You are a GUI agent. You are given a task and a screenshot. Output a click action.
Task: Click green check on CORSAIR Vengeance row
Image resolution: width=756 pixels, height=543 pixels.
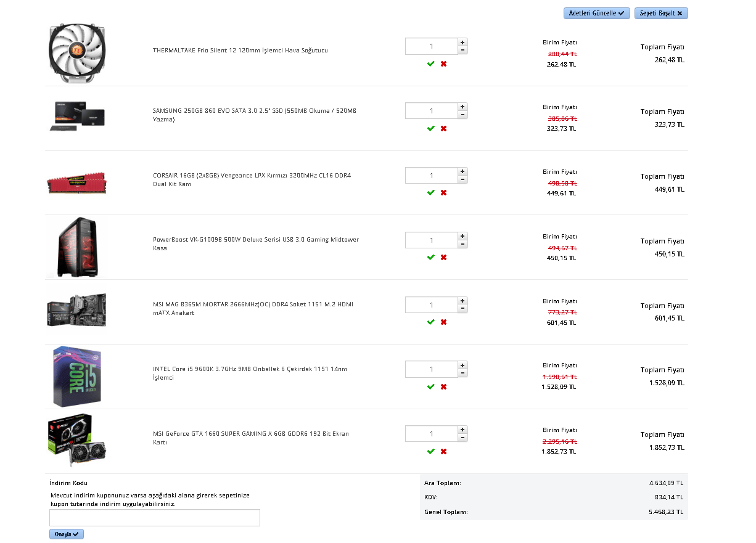coord(430,192)
